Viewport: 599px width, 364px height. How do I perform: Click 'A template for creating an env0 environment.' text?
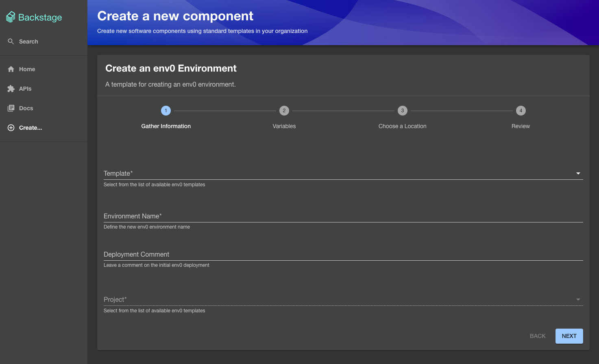tap(170, 84)
